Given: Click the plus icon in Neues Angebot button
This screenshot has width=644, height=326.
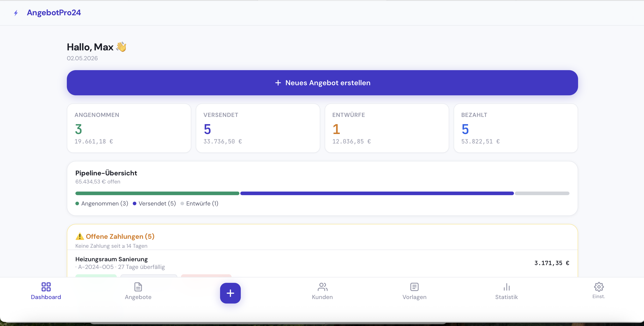Looking at the screenshot, I should tap(278, 83).
